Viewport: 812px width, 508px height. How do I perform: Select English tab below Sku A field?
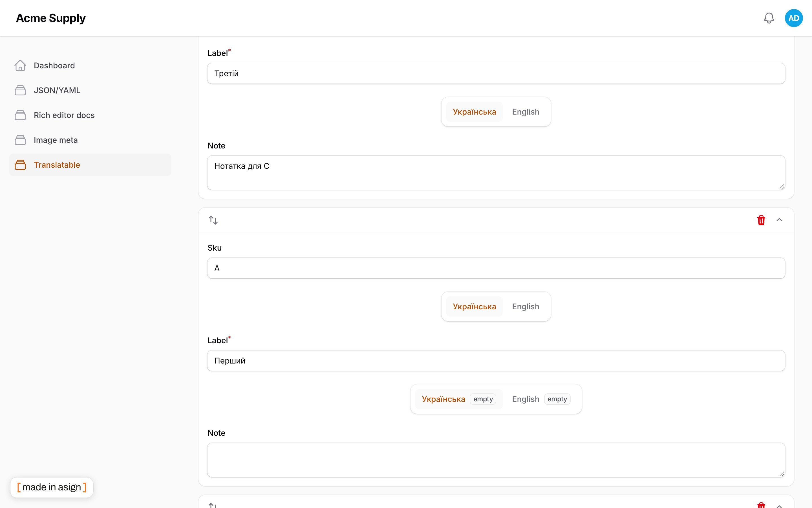point(526,306)
